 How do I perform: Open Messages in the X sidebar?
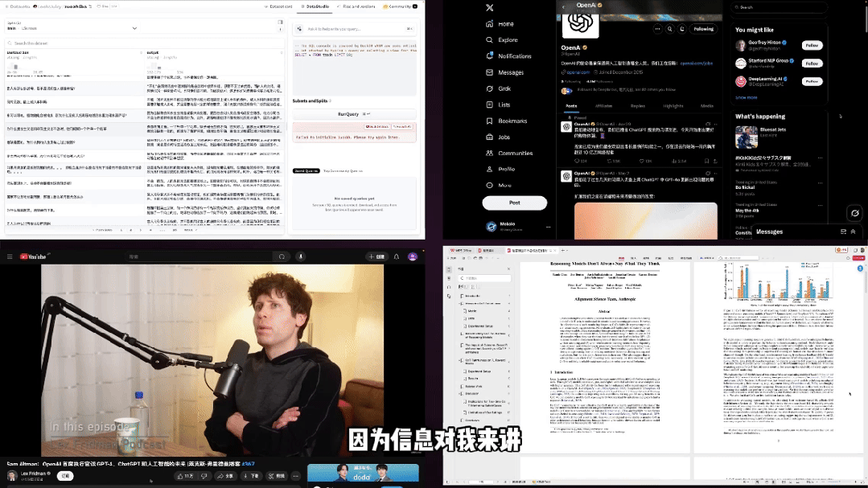tap(504, 72)
